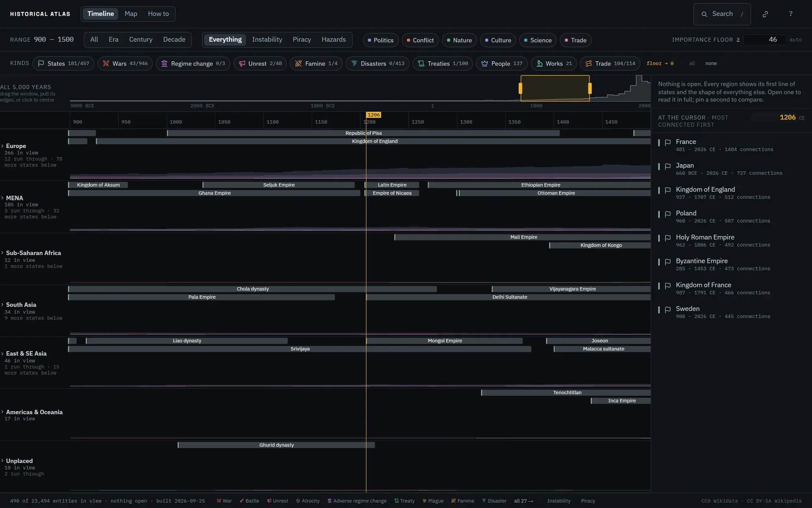Viewport: 812px width, 508px height.
Task: Click flag icon next to Kingdom of France
Action: tap(668, 286)
